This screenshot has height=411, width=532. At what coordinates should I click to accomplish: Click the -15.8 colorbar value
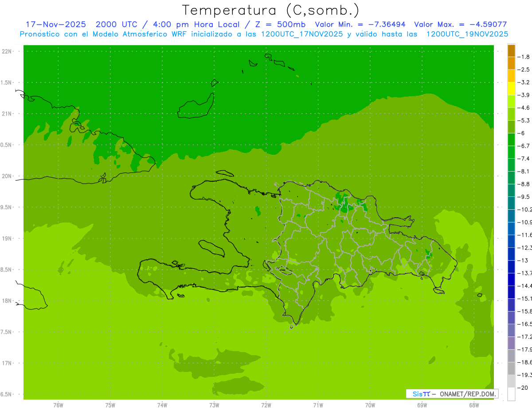pyautogui.click(x=525, y=311)
